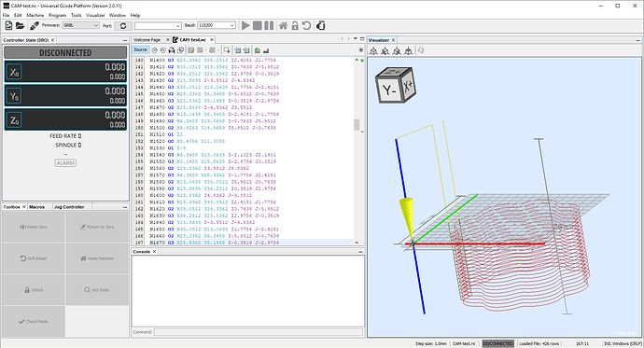Close the Controller State (DRO) tab
644x348 pixels.
coord(52,40)
